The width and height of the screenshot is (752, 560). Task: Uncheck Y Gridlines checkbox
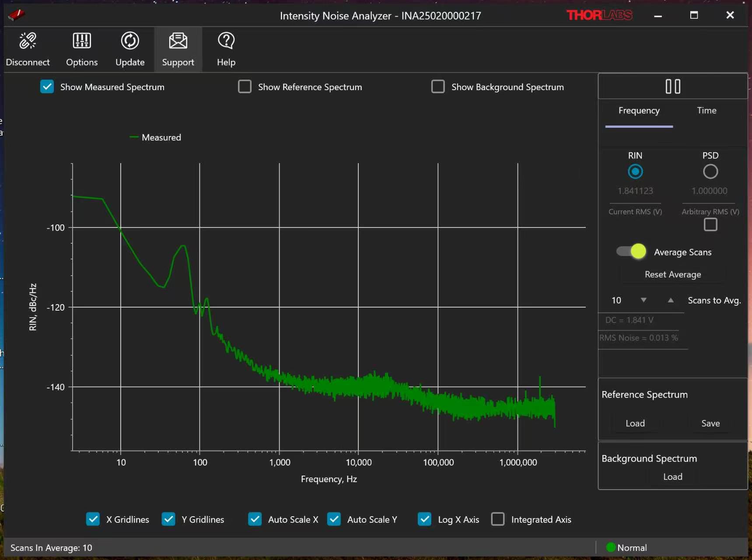[168, 519]
